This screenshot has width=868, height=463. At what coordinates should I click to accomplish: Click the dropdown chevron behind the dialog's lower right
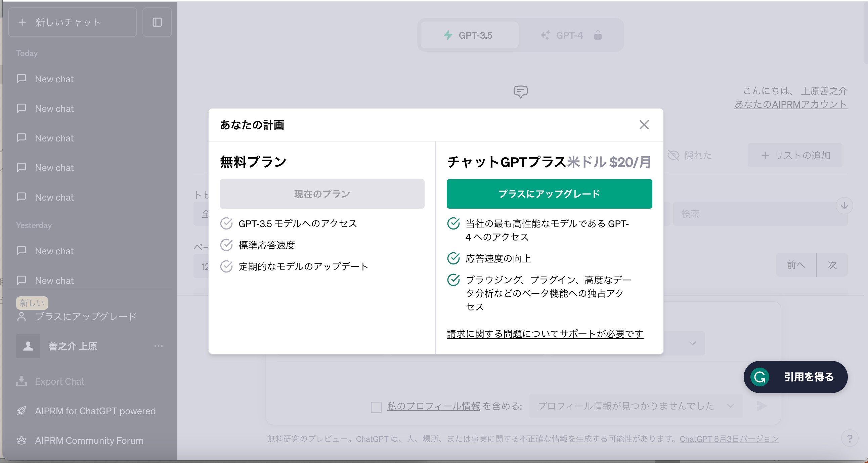click(x=692, y=343)
